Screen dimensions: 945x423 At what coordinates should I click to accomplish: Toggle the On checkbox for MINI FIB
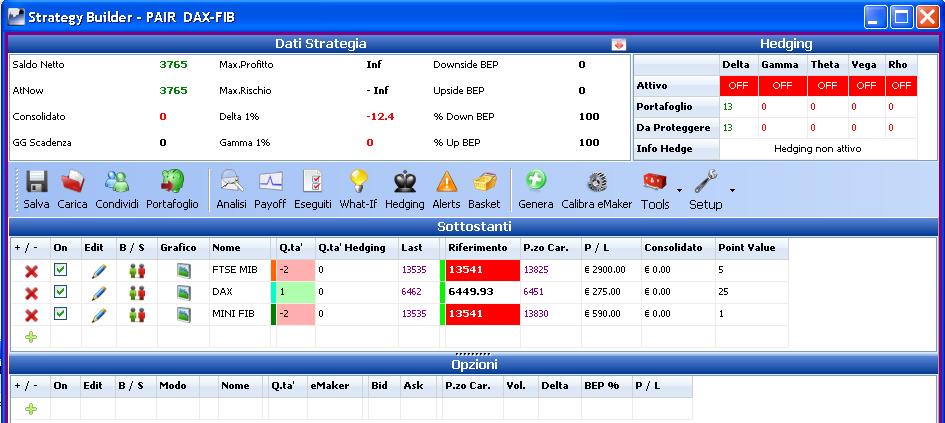60,314
